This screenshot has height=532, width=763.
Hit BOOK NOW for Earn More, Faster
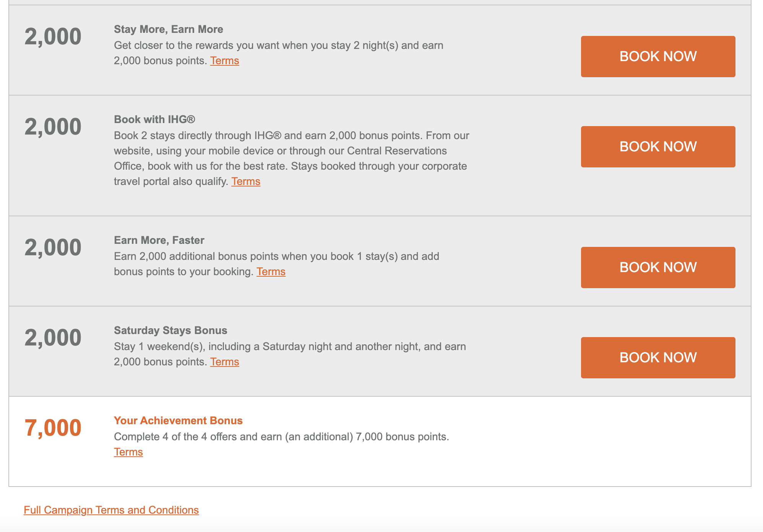[x=658, y=268]
